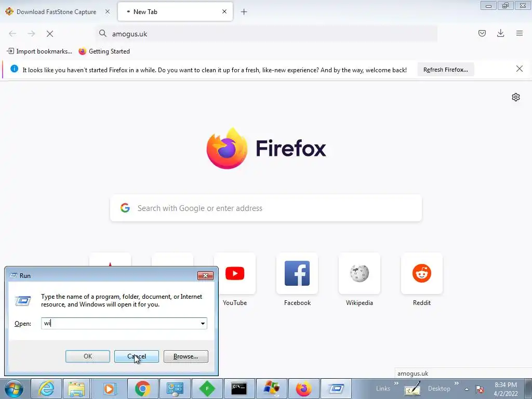Switch to the Command Prompt taskbar icon

pos(239,389)
